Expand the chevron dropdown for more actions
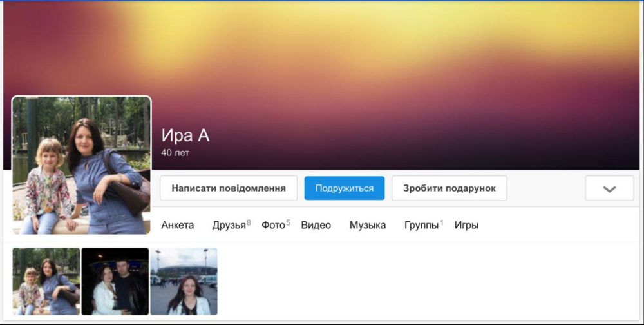 click(609, 188)
